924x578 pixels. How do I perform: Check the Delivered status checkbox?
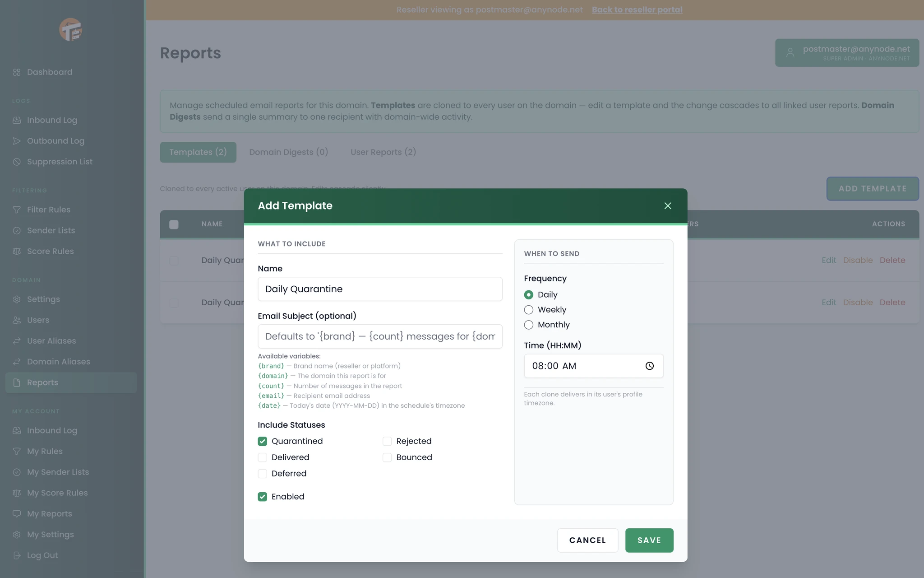[x=262, y=457]
